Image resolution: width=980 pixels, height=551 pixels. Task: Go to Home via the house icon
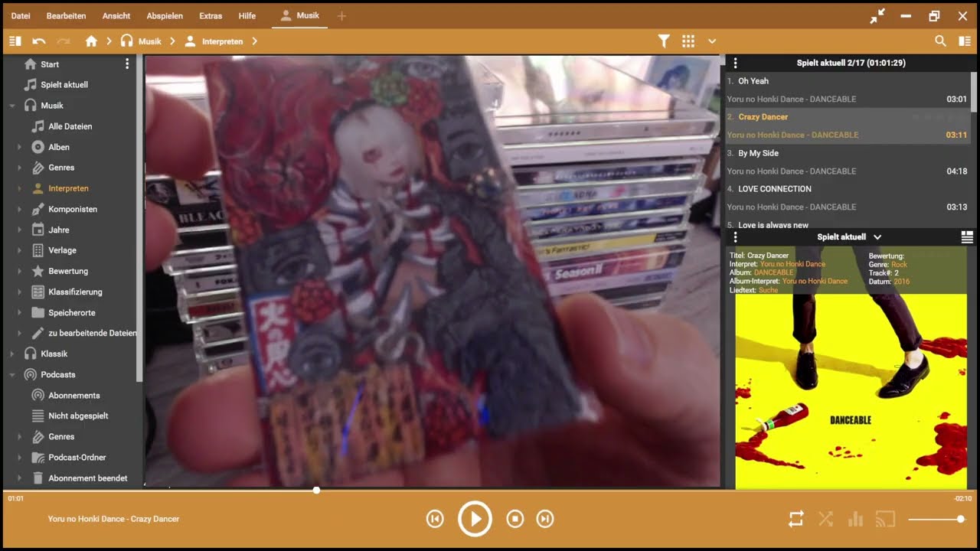point(91,41)
